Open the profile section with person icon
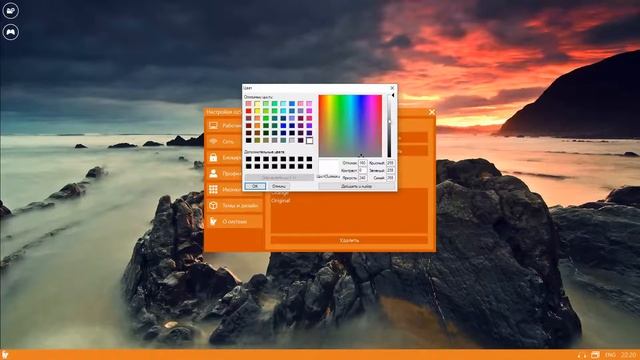The image size is (640, 360). (x=224, y=173)
